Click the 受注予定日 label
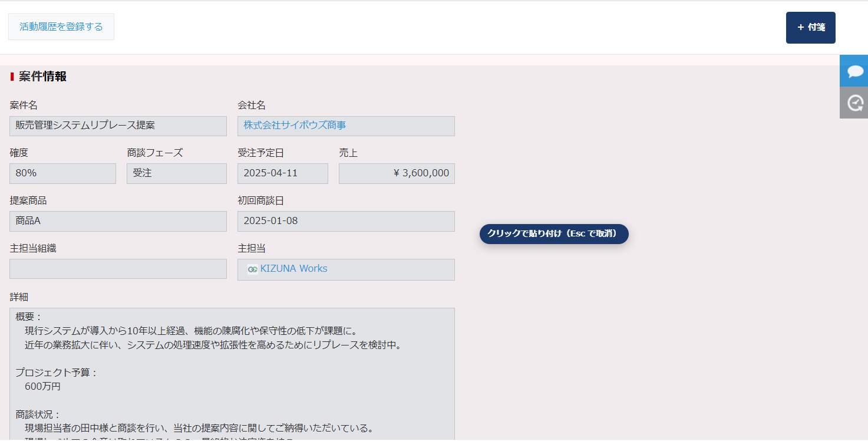 261,153
